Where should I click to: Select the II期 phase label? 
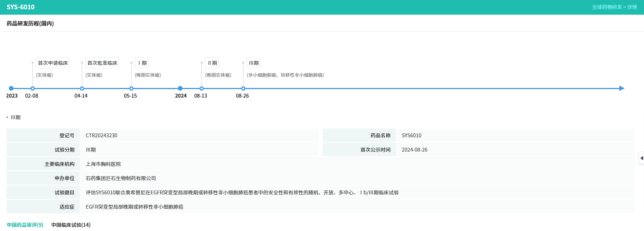(x=212, y=63)
